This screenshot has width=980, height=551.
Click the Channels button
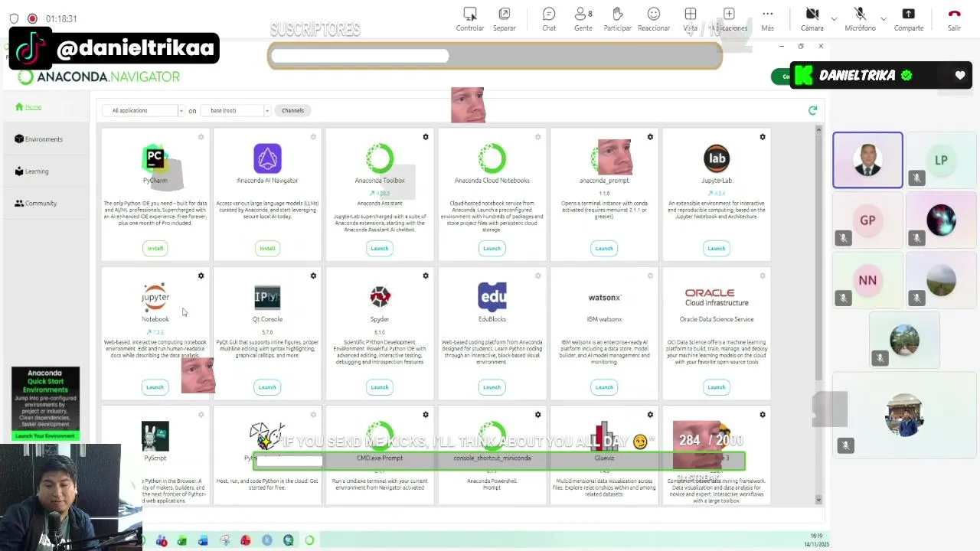[x=292, y=111]
